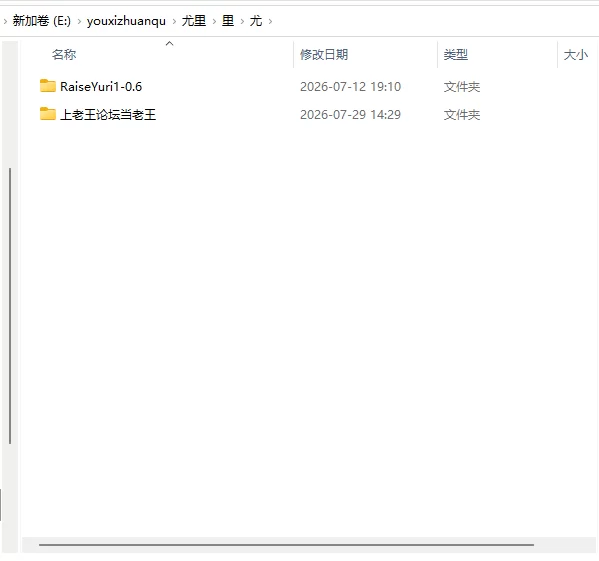This screenshot has width=599, height=561.
Task: Go to youxizhuanqu in the address path
Action: [126, 21]
